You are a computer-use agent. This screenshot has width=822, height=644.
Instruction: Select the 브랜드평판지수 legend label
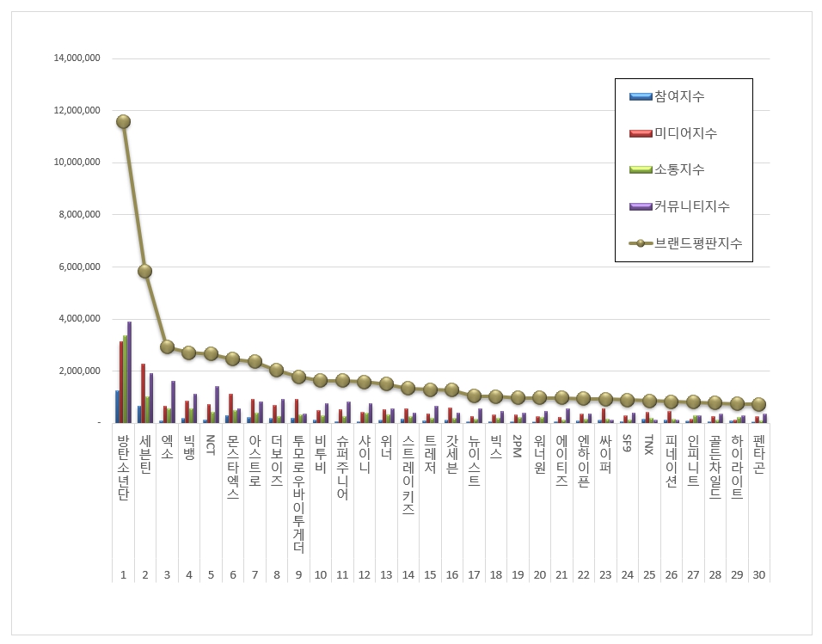pos(698,242)
